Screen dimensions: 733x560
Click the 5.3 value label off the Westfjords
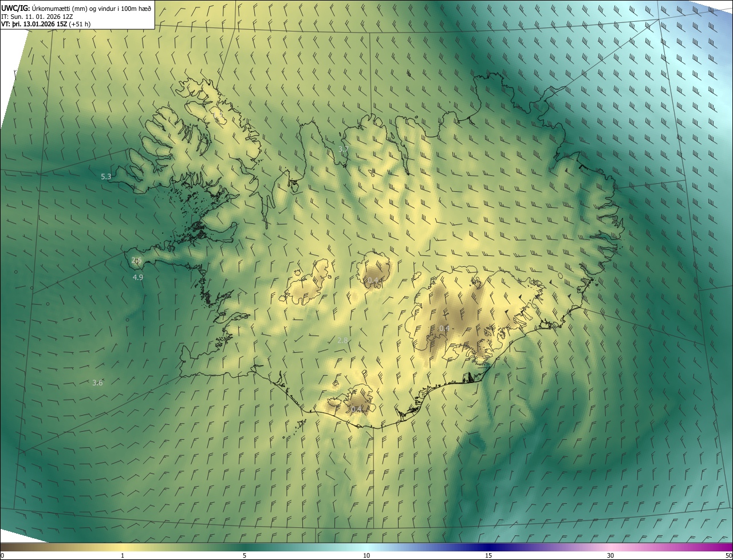point(106,176)
